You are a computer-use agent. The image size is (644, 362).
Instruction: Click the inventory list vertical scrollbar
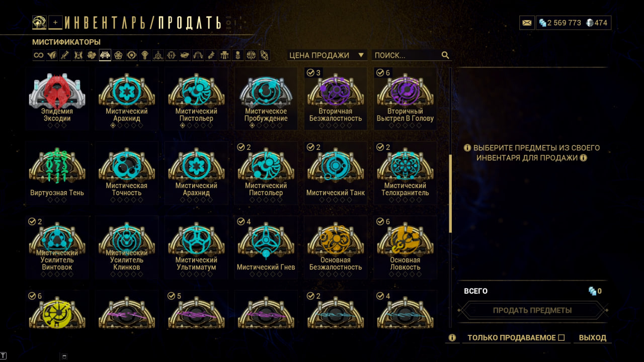pyautogui.click(x=450, y=194)
